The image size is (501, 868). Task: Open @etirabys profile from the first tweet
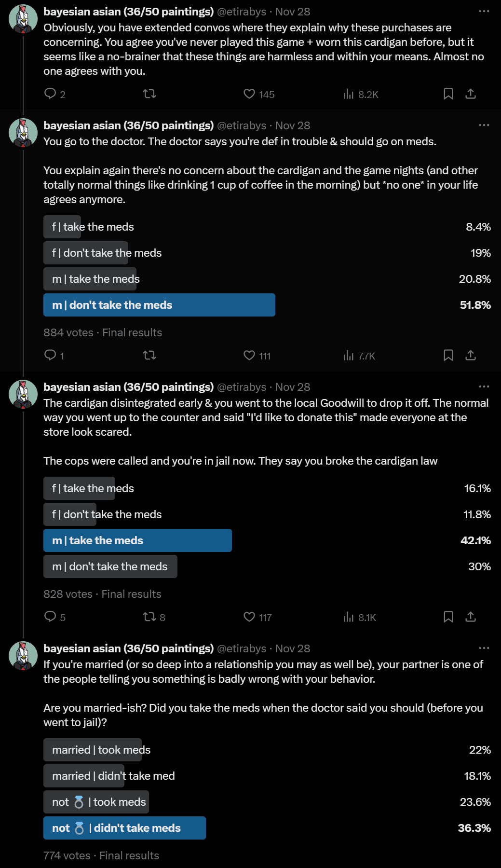[x=241, y=12]
